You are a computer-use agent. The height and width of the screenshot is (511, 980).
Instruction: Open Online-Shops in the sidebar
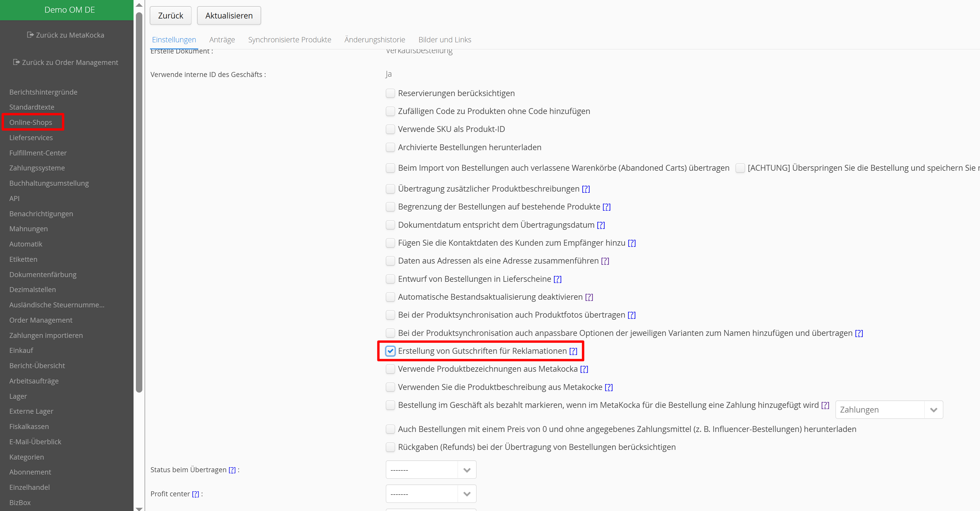[x=31, y=123]
